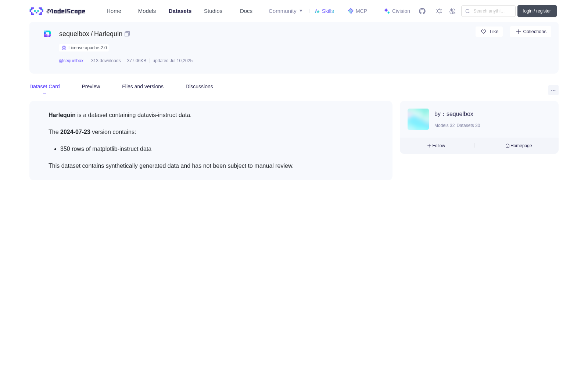Open the Docs menu item
588x368 pixels.
tap(246, 11)
